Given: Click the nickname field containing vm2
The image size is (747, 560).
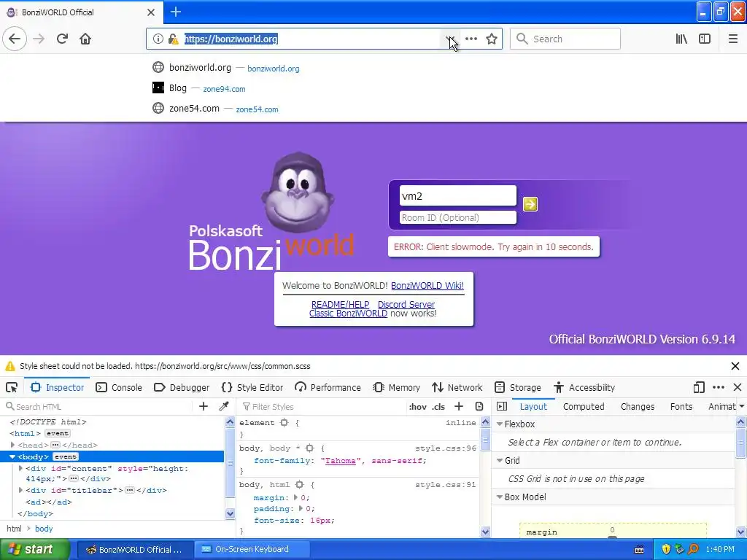Looking at the screenshot, I should [458, 195].
